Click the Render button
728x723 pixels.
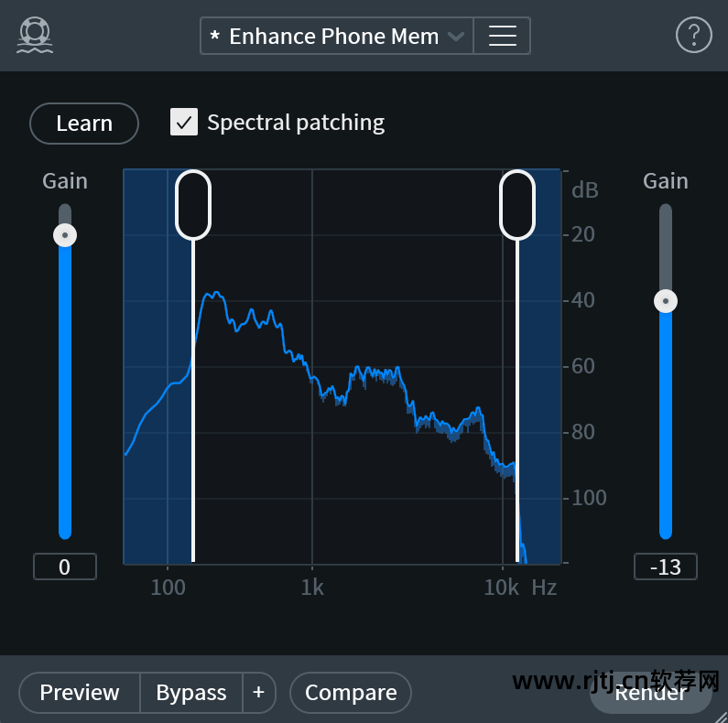click(x=650, y=693)
